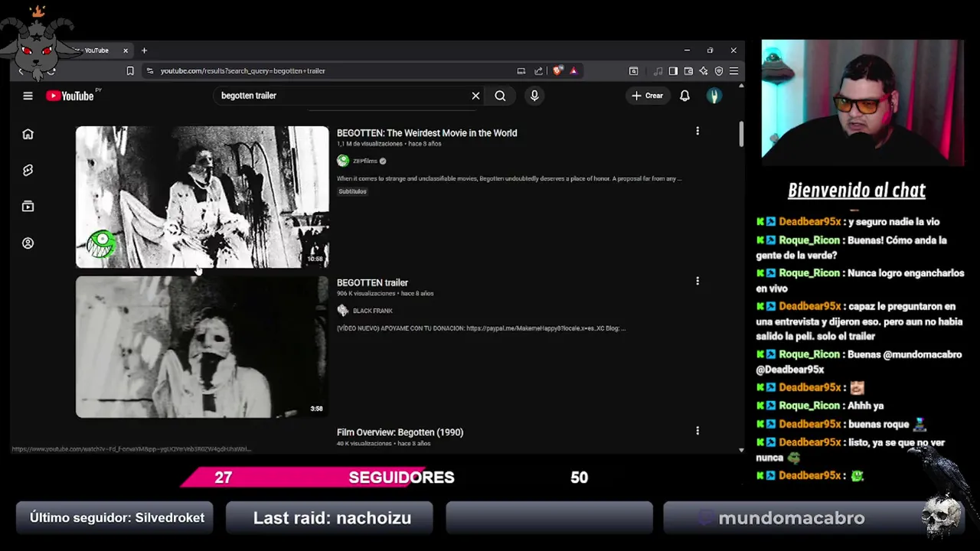Open the cast screen icon in address bar

[x=521, y=70]
